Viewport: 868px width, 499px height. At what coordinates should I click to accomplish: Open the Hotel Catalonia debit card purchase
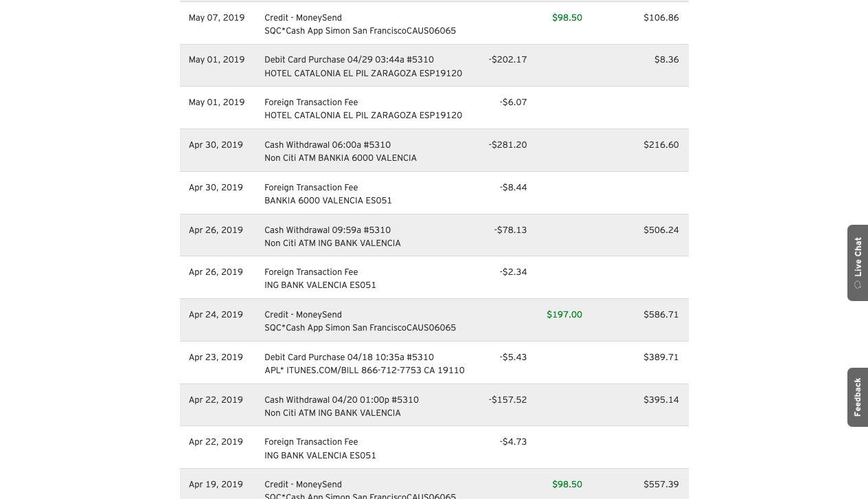[x=363, y=67]
